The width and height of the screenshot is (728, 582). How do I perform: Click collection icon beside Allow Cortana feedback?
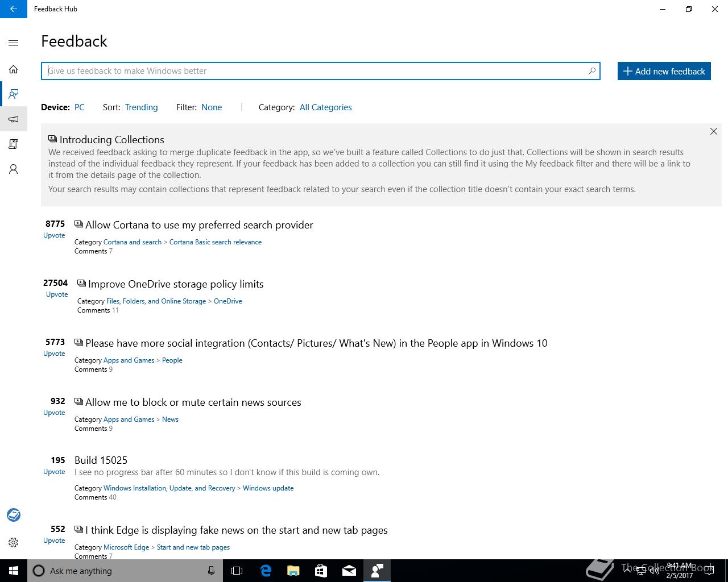tap(78, 225)
